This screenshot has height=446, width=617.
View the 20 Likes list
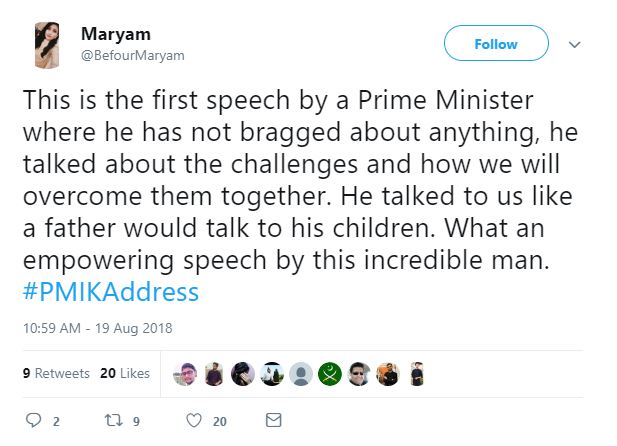[x=125, y=374]
